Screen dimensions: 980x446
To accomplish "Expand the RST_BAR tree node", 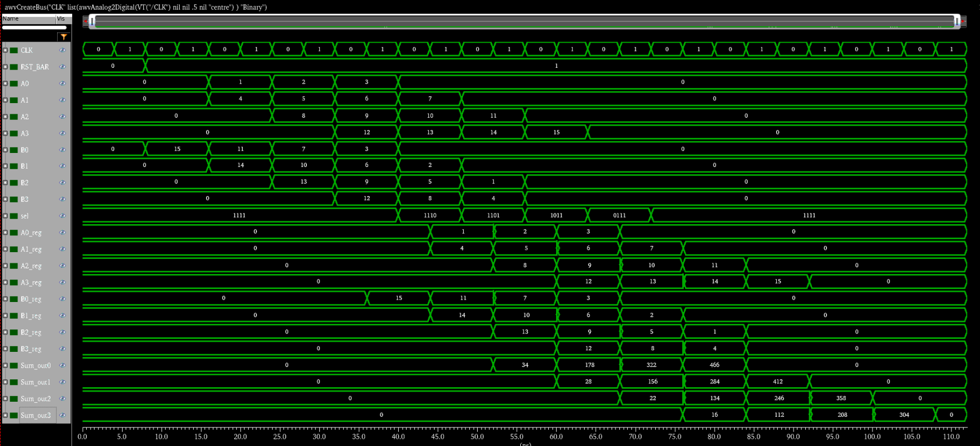I will tap(6, 67).
